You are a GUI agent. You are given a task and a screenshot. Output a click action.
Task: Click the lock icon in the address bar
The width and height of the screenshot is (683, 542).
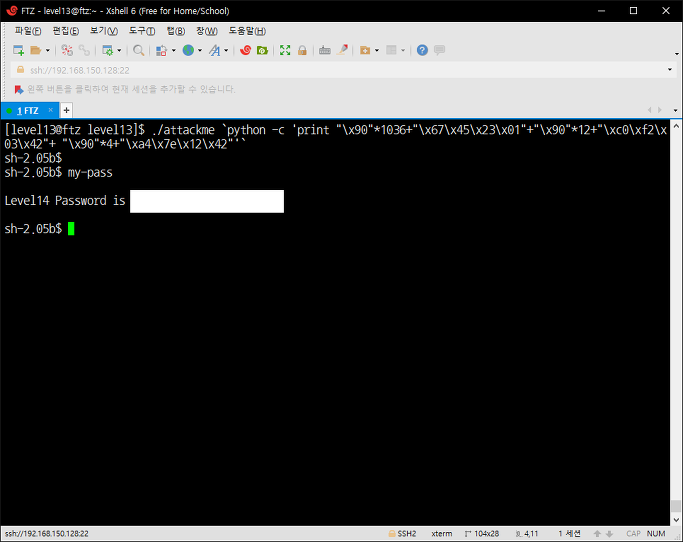[20, 70]
